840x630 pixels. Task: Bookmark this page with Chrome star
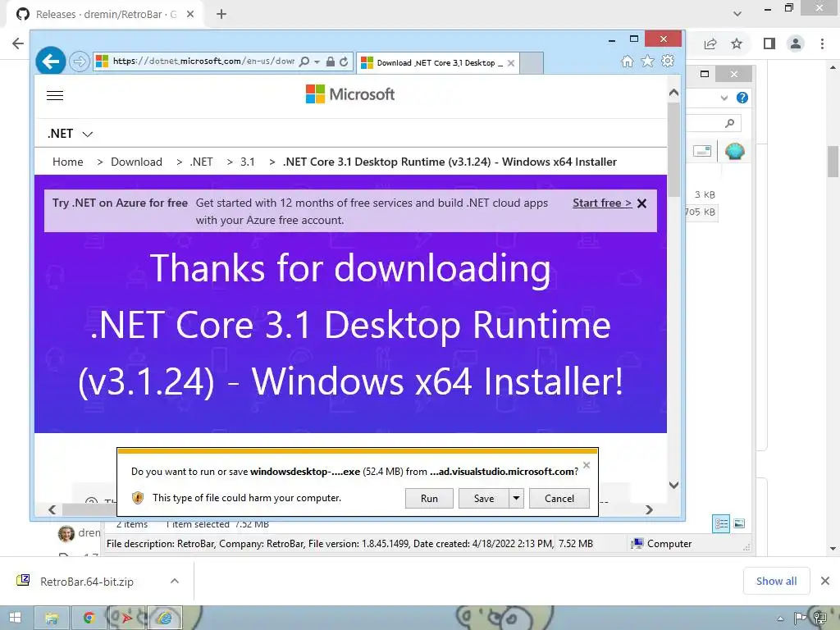737,43
